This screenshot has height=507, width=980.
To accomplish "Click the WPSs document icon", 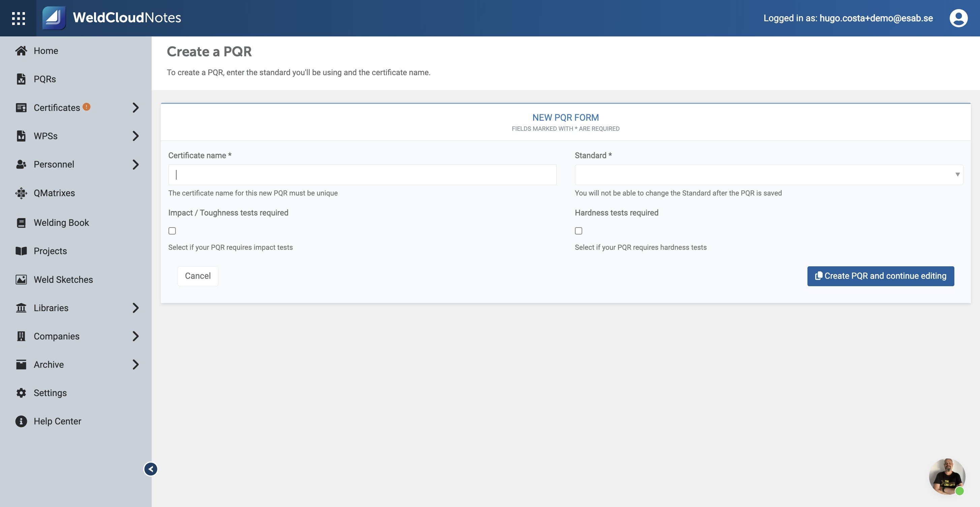I will [x=21, y=136].
